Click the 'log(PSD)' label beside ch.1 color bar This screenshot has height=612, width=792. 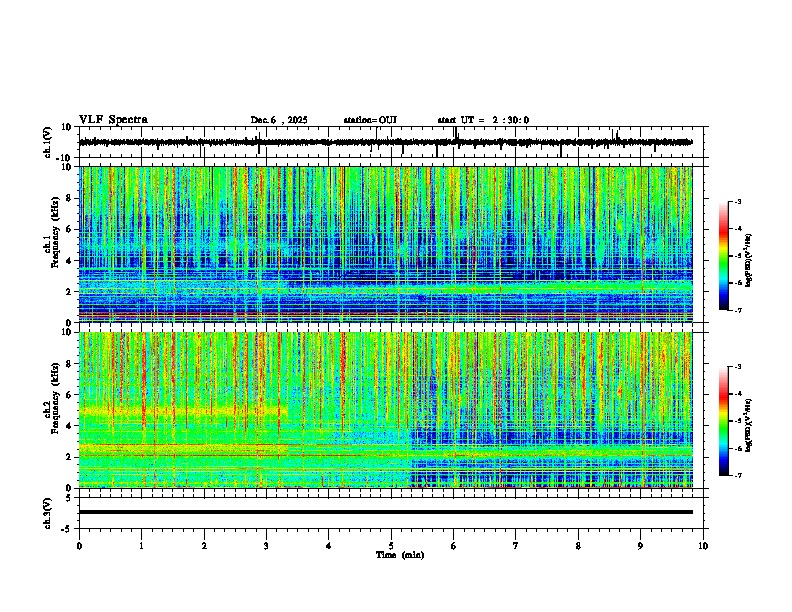pos(748,260)
